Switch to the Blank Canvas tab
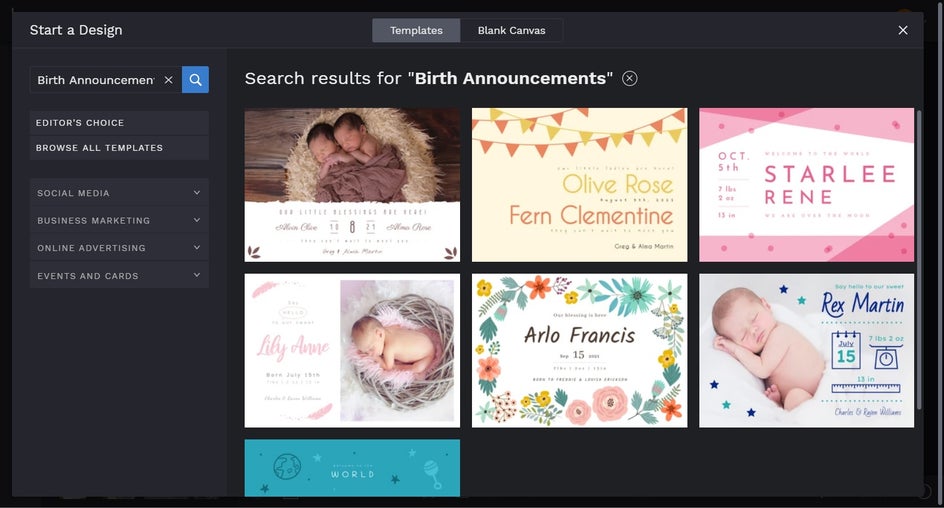The width and height of the screenshot is (944, 508). click(511, 30)
